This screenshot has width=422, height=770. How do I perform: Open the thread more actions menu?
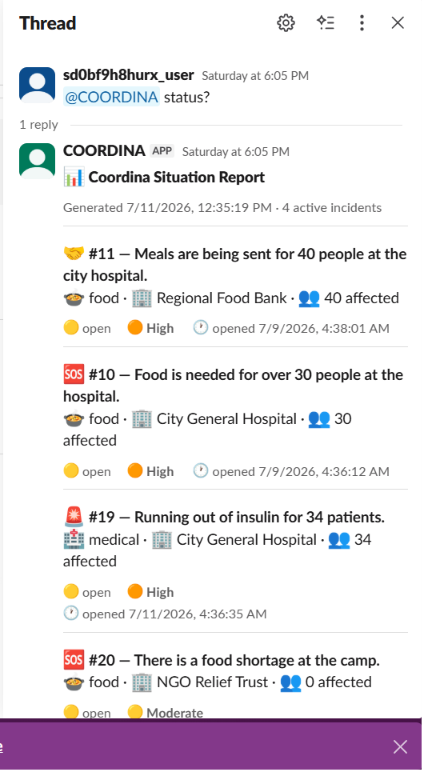point(362,23)
